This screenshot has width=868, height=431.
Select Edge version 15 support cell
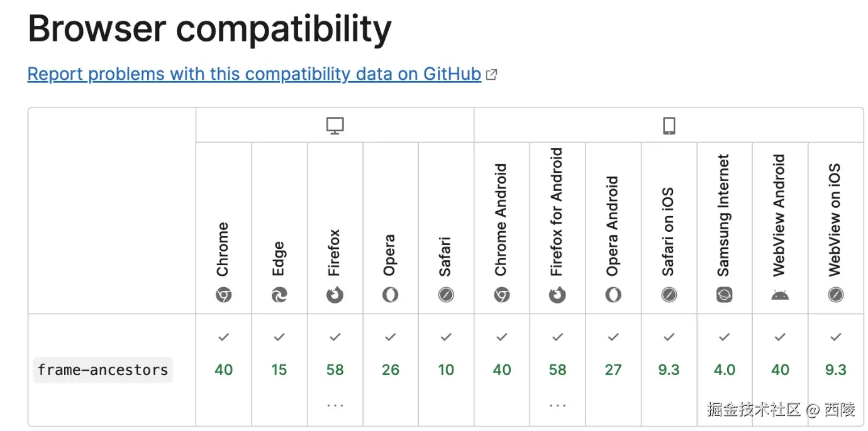coord(279,369)
